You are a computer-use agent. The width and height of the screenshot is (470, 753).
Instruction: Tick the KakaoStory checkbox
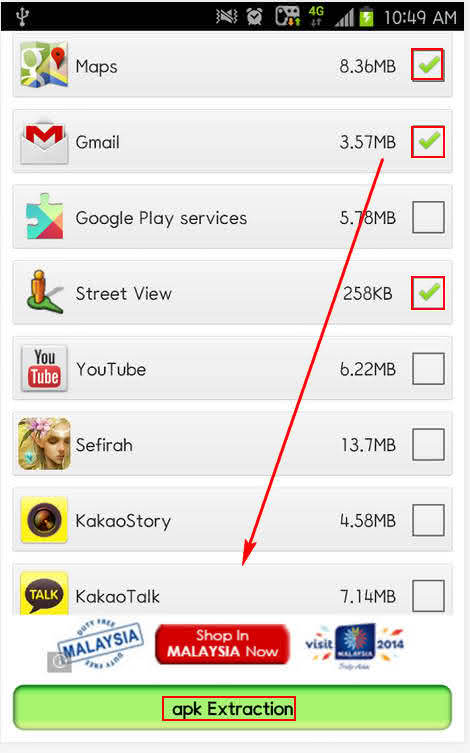pos(428,520)
